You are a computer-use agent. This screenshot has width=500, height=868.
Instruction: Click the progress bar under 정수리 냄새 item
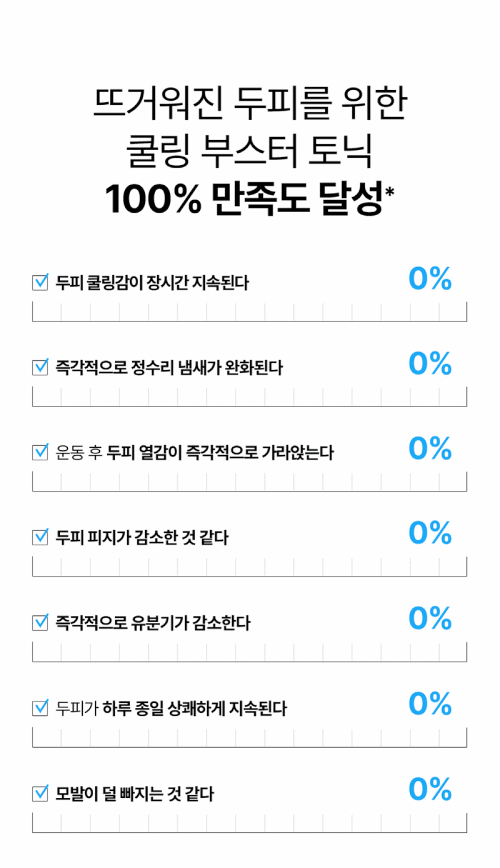click(249, 397)
